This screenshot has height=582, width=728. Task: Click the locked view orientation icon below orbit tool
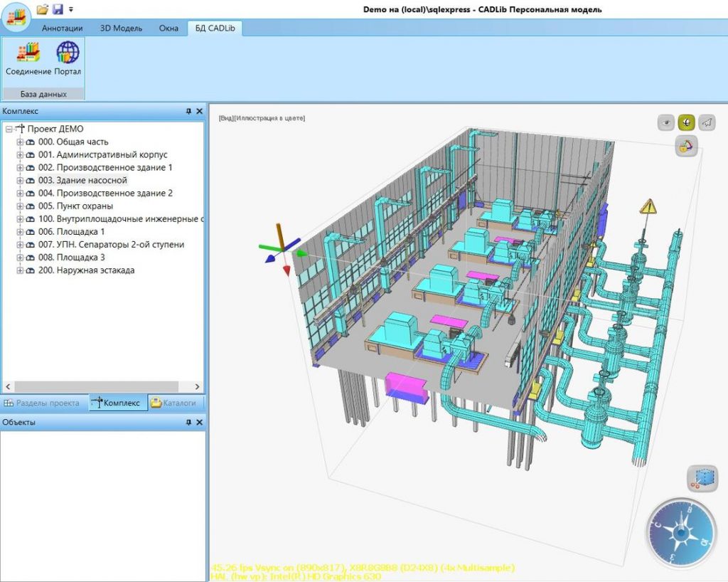pos(686,146)
